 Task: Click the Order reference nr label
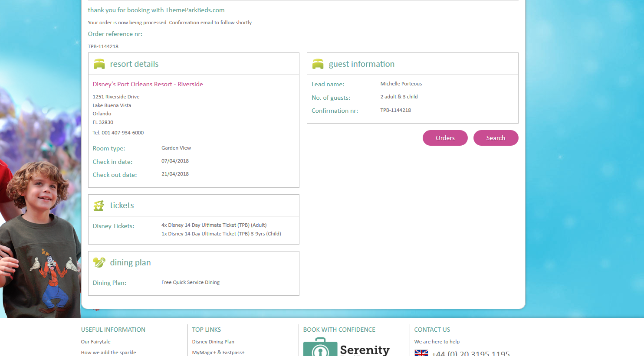tap(115, 34)
